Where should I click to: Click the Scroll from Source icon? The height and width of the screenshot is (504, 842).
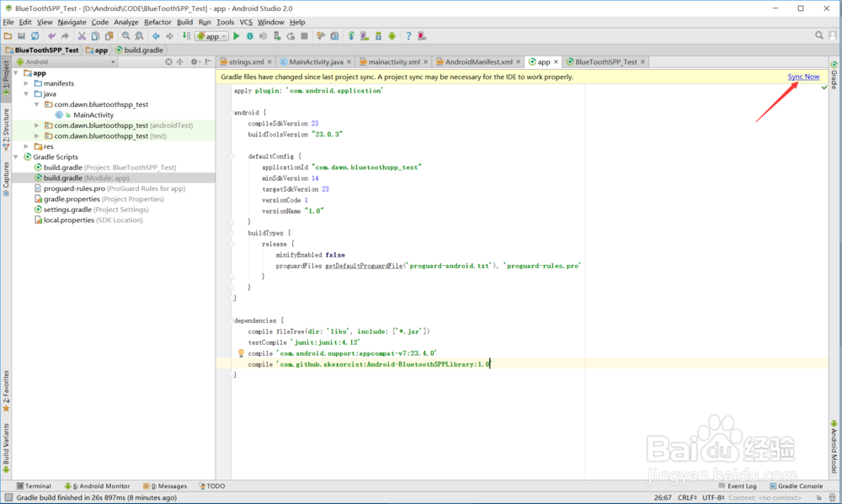click(168, 61)
